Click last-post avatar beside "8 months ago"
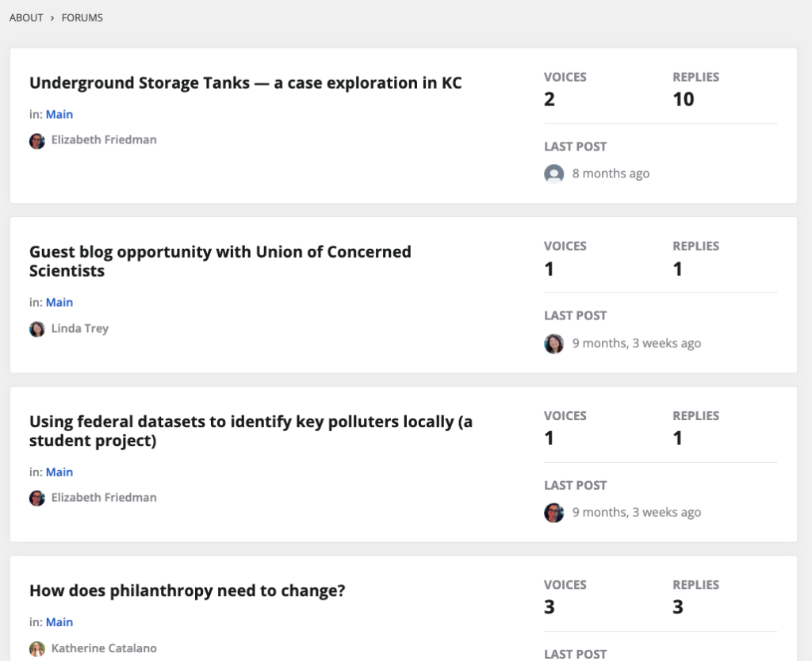The width and height of the screenshot is (812, 661). [553, 174]
